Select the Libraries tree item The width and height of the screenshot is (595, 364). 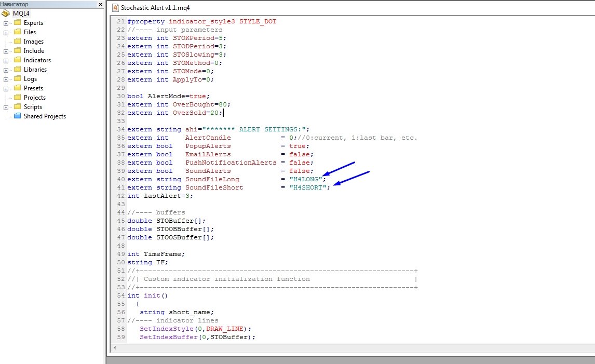click(35, 70)
